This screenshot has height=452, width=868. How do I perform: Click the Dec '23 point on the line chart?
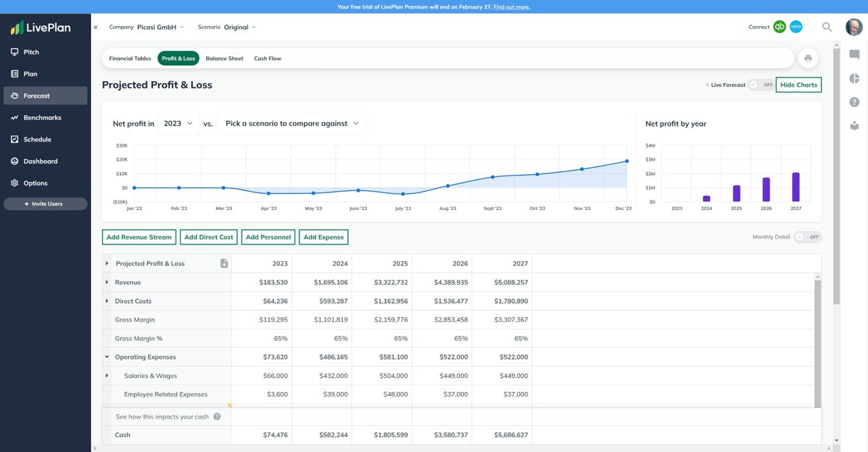coord(626,161)
